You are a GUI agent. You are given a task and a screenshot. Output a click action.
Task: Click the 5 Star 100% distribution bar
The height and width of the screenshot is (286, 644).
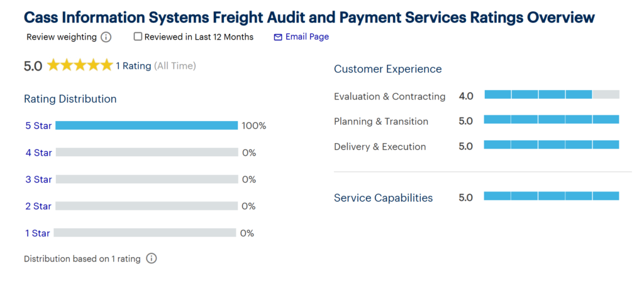(147, 125)
